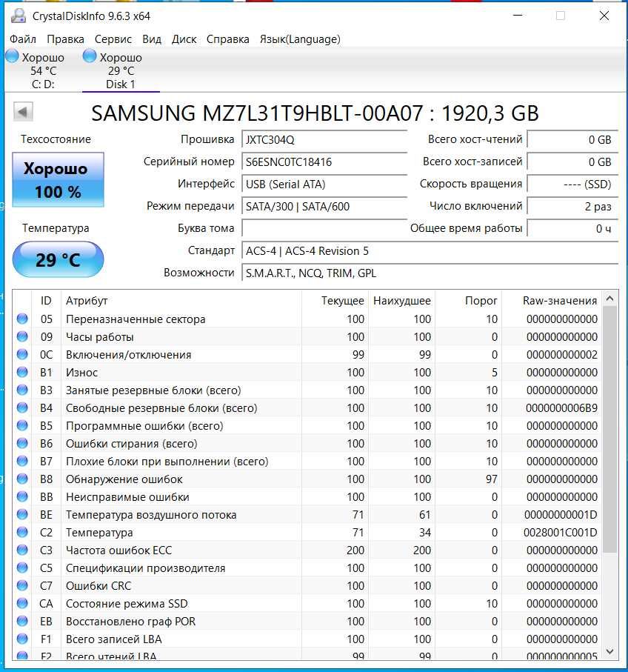Click status orb for attribute BB

coord(22,496)
